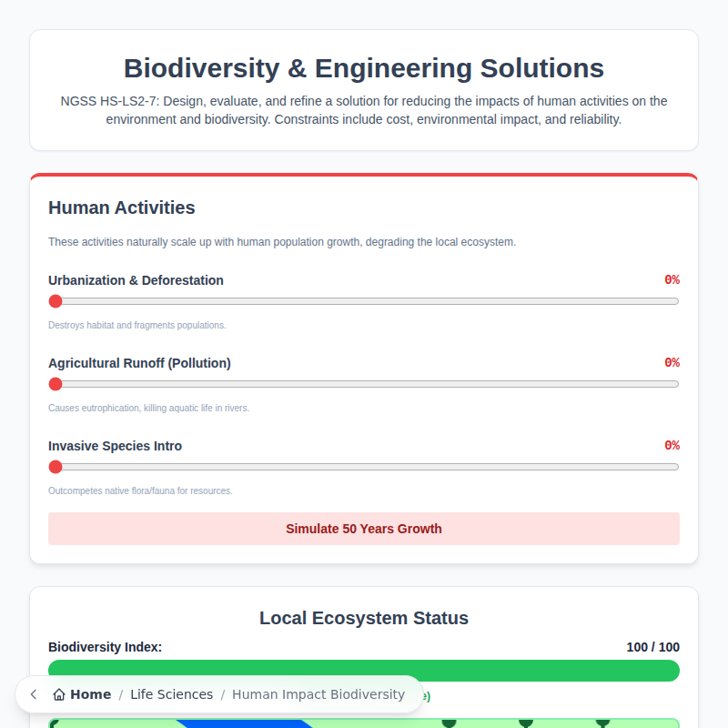Click the Agricultural Runoff (Pollution) slider track
This screenshot has height=728, width=728.
pyautogui.click(x=364, y=383)
